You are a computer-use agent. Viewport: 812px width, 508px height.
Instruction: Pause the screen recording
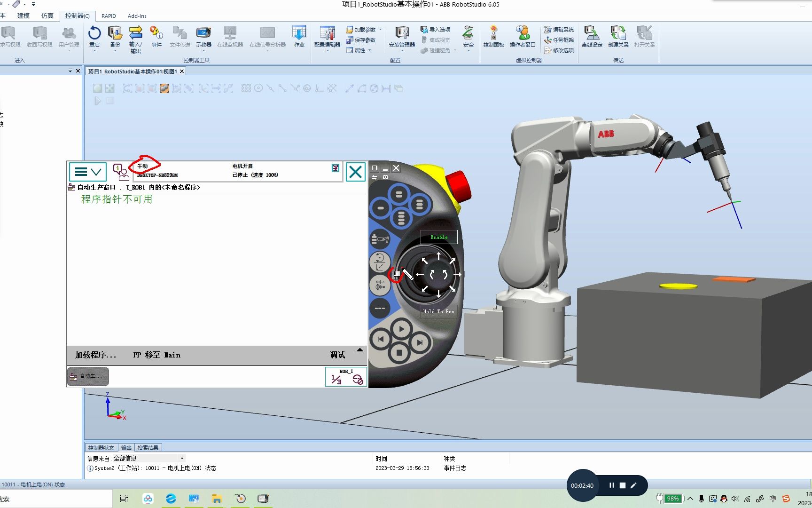[611, 485]
